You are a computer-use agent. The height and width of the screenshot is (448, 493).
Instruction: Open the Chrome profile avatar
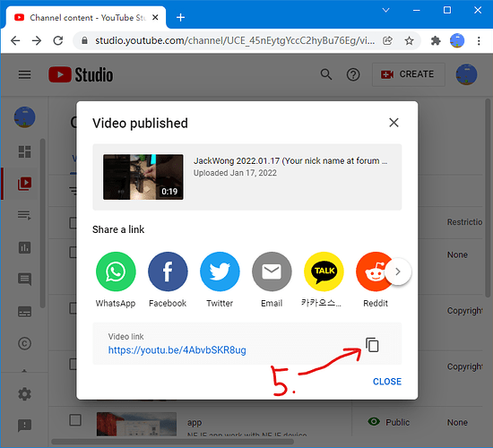click(x=457, y=40)
